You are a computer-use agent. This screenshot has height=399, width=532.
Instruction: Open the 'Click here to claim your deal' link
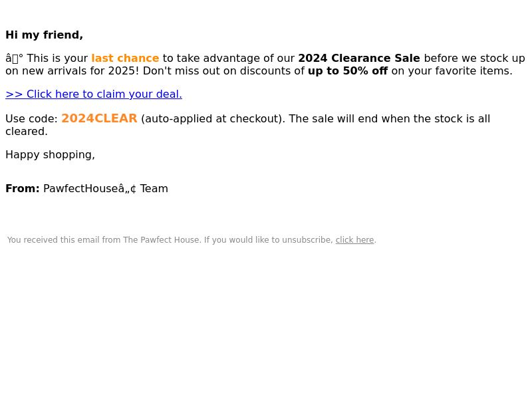coord(94,94)
